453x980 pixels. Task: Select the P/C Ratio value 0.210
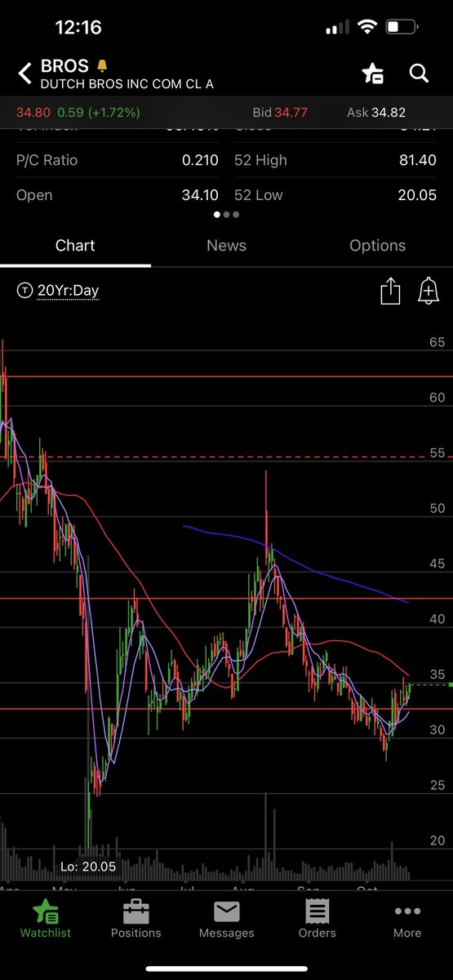(200, 160)
